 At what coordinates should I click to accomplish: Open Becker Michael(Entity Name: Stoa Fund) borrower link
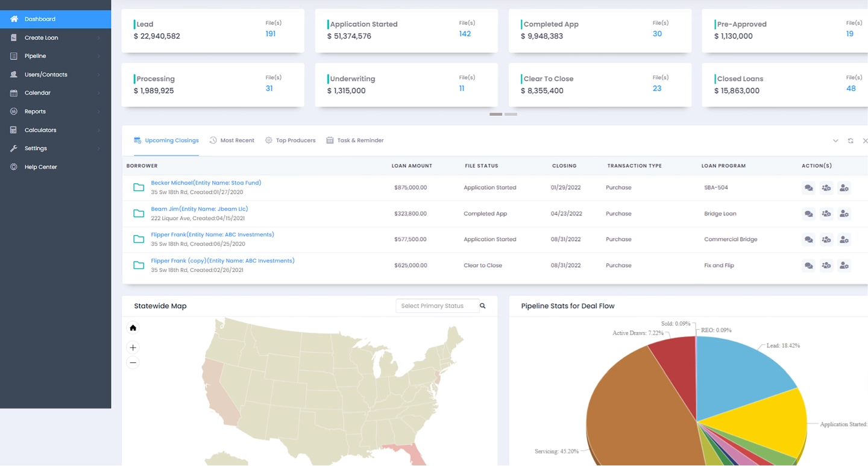pos(206,182)
